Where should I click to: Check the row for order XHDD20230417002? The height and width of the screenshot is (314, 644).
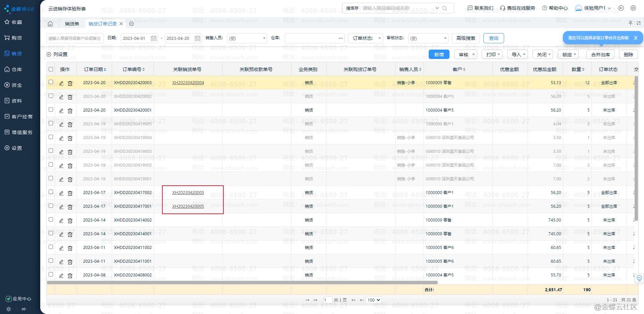51,192
